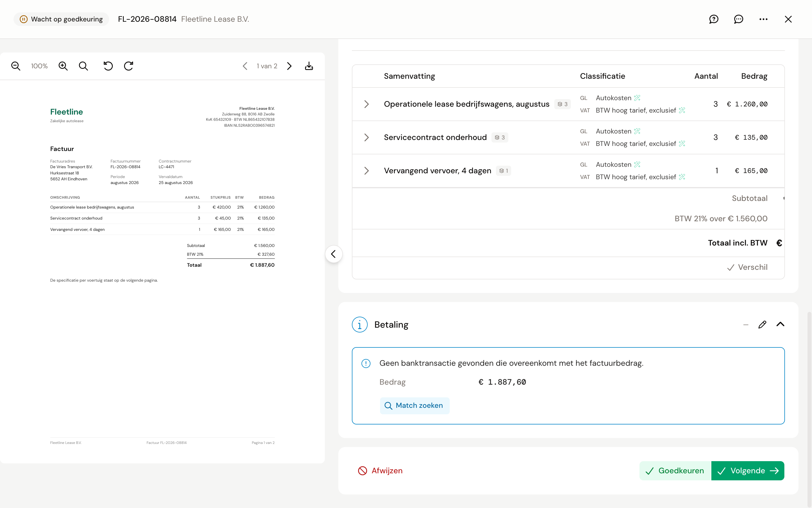Open the comments chat bubble
Screen dimensions: 812x508
(x=738, y=19)
